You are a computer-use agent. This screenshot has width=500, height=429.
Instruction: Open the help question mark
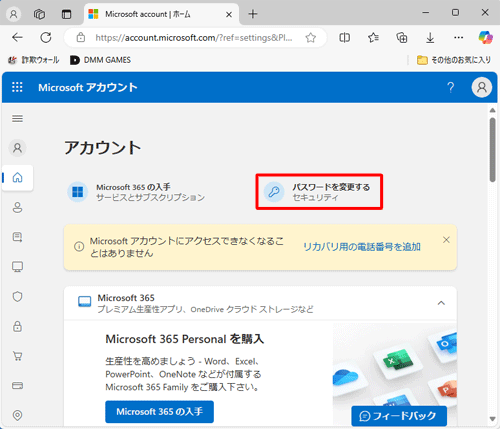click(451, 87)
